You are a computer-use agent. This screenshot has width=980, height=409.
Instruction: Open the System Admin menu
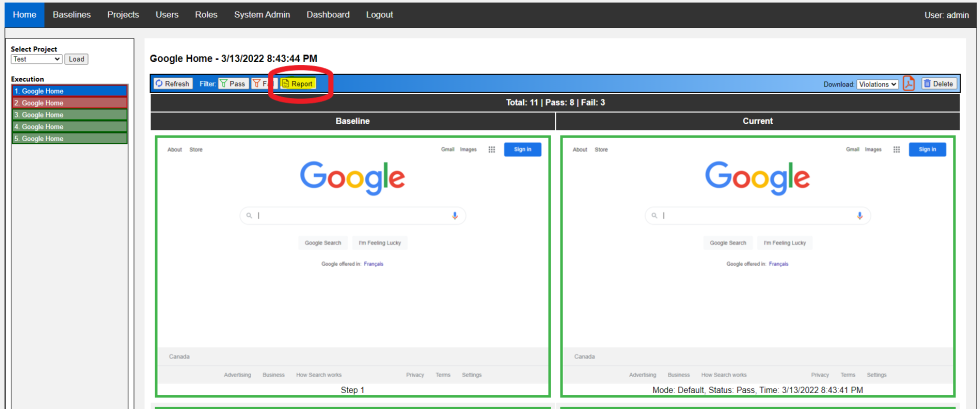coord(264,15)
